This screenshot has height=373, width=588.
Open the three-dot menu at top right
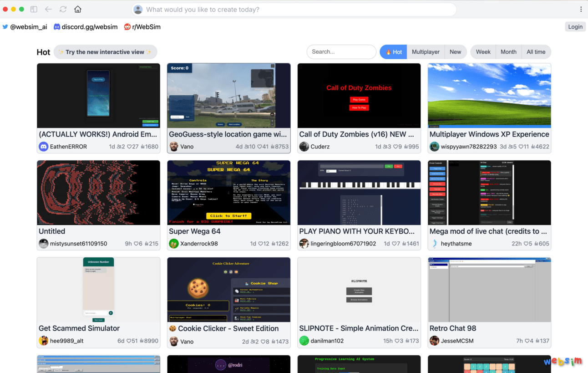pos(581,9)
